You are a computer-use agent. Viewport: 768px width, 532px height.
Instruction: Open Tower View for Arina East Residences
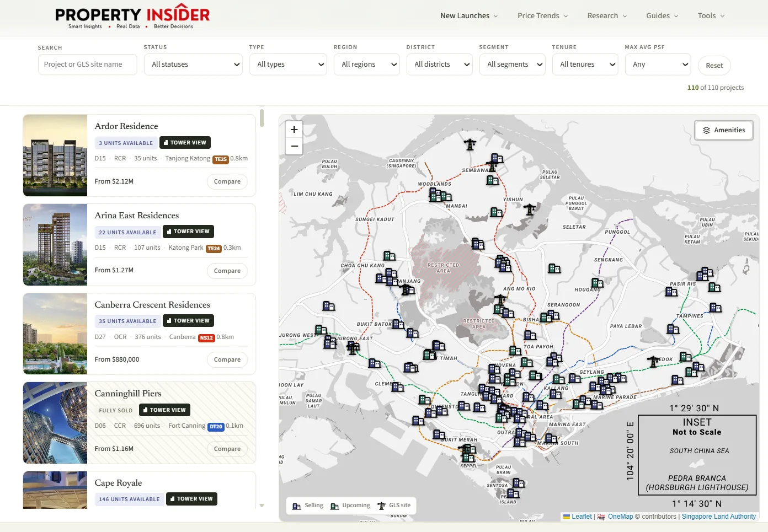click(188, 232)
